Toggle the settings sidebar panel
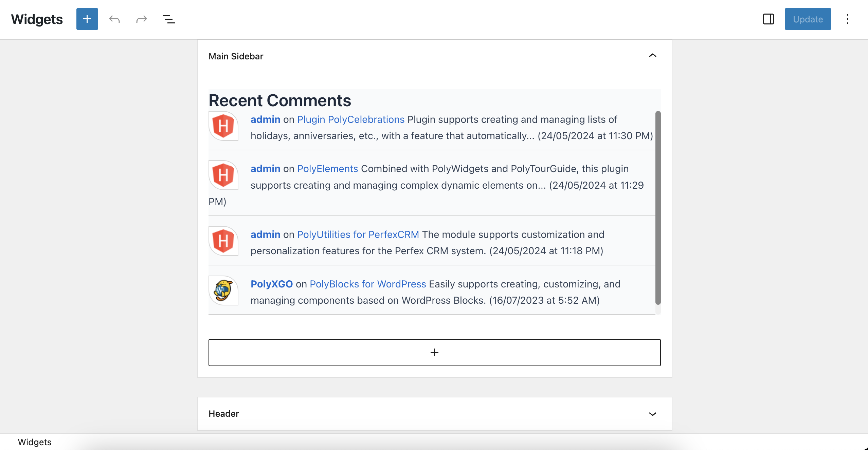868x450 pixels. tap(768, 19)
